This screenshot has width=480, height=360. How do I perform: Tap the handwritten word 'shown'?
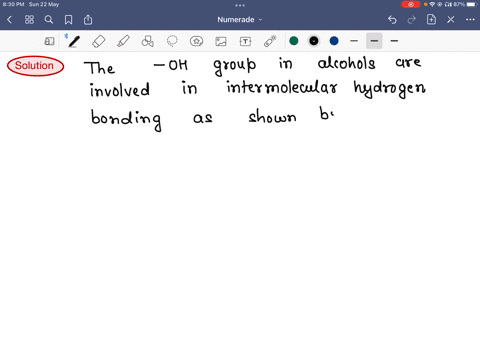tap(272, 116)
